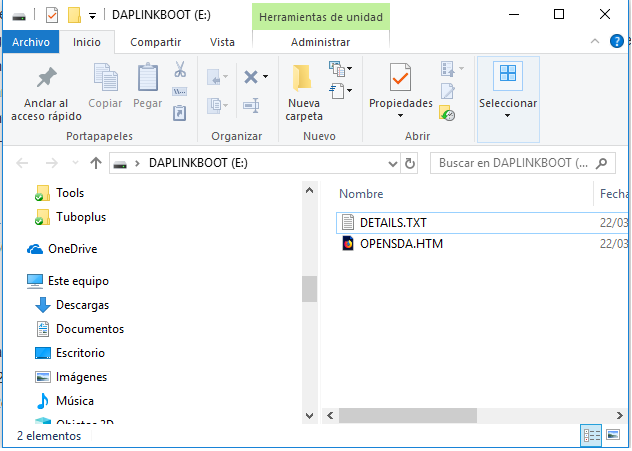Click the Historial icon
The height and width of the screenshot is (451, 632).
[447, 113]
